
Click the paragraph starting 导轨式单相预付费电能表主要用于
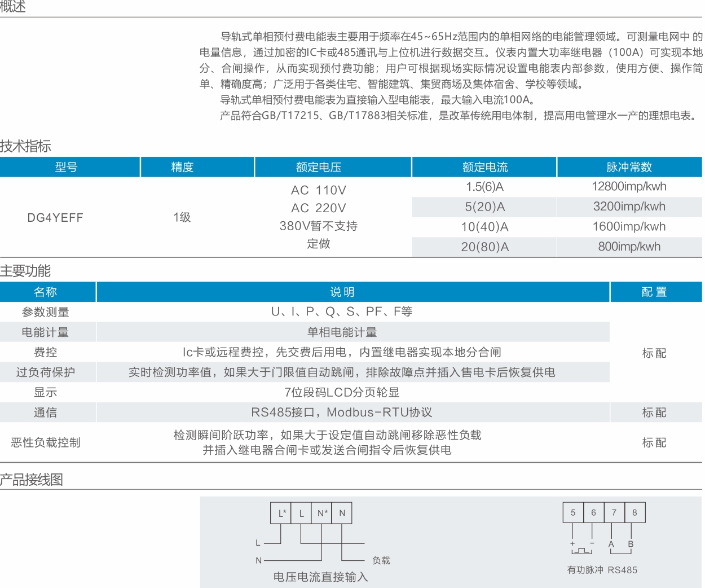(451, 60)
